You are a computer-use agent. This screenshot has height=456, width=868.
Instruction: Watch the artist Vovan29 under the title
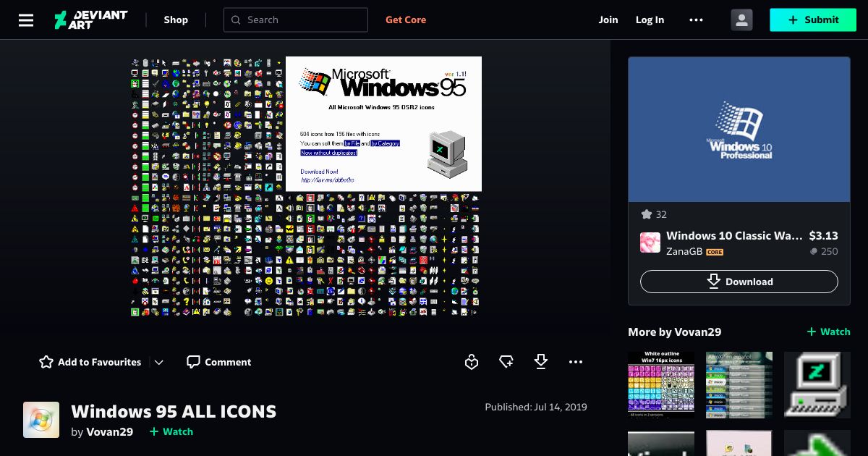click(x=171, y=431)
